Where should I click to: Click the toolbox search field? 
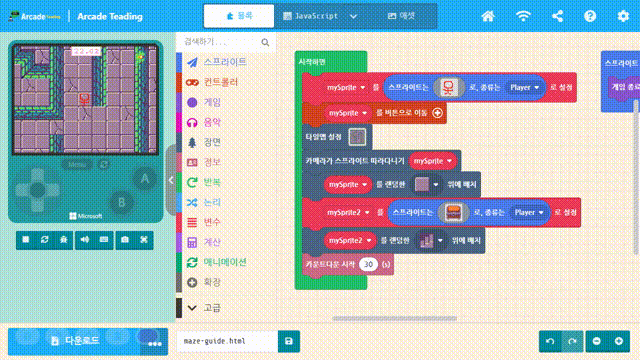click(220, 42)
